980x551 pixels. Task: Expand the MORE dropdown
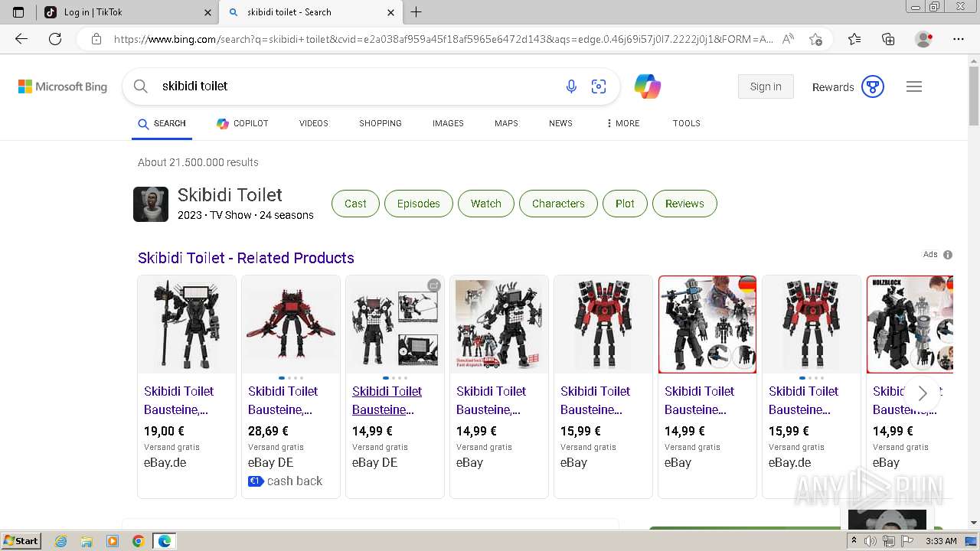point(622,123)
